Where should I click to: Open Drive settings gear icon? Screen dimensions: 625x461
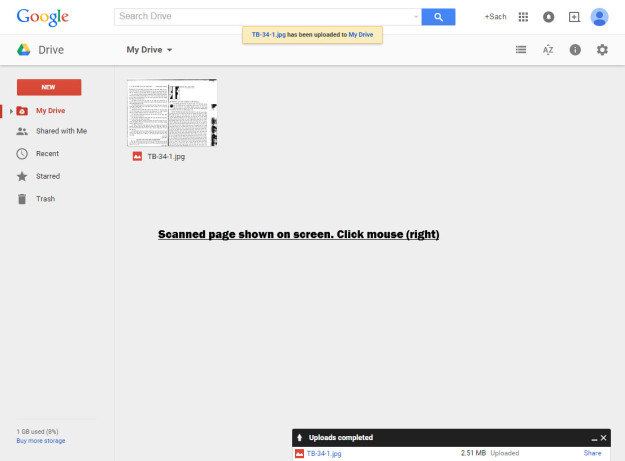602,49
